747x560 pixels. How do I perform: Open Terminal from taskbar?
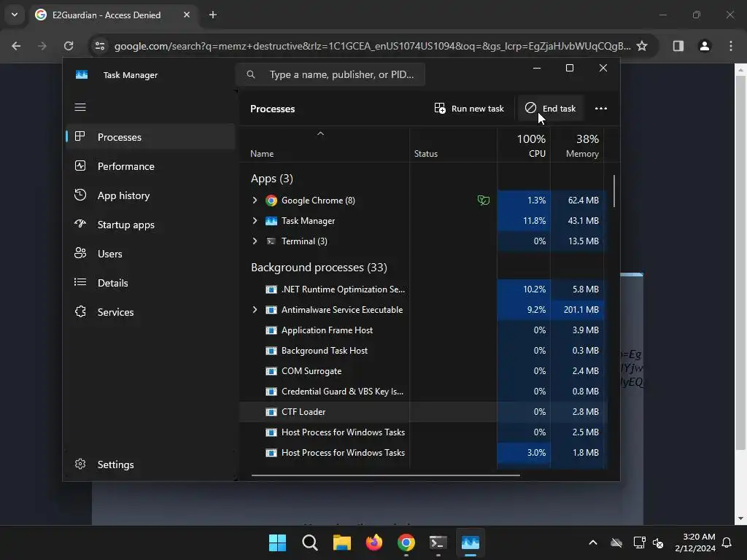click(x=438, y=542)
